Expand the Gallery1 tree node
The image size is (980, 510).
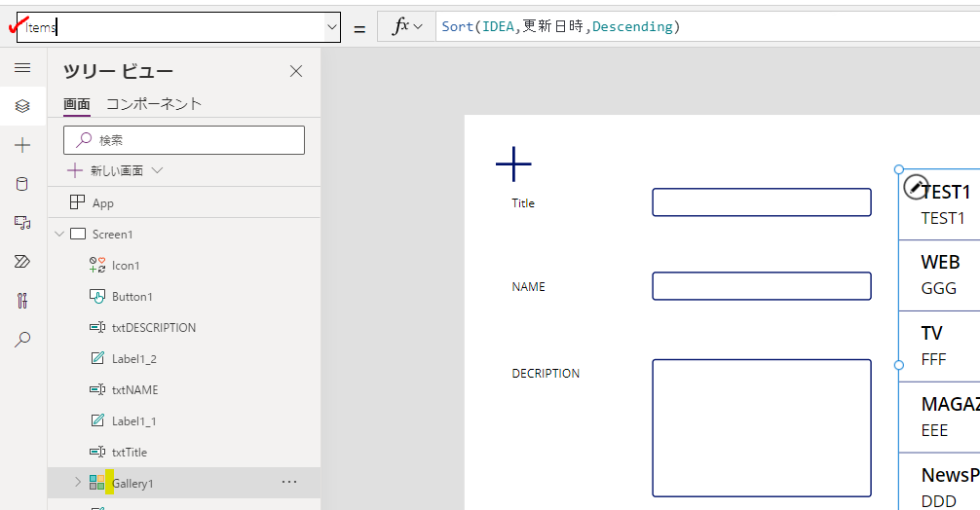[78, 483]
